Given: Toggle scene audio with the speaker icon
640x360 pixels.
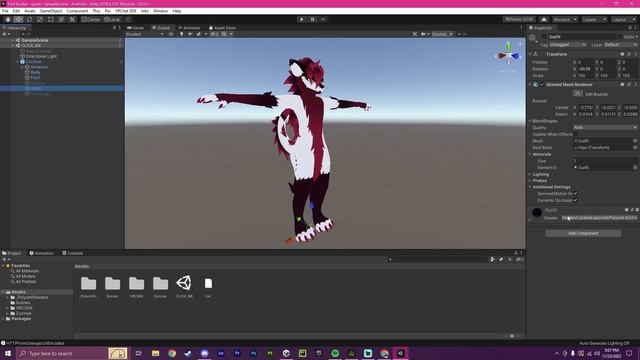Looking at the screenshot, I should (x=190, y=34).
